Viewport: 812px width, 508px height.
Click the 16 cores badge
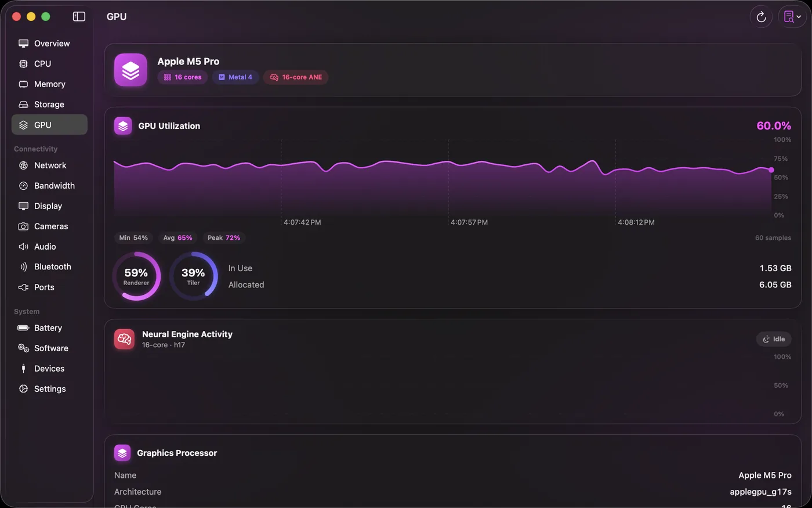183,77
